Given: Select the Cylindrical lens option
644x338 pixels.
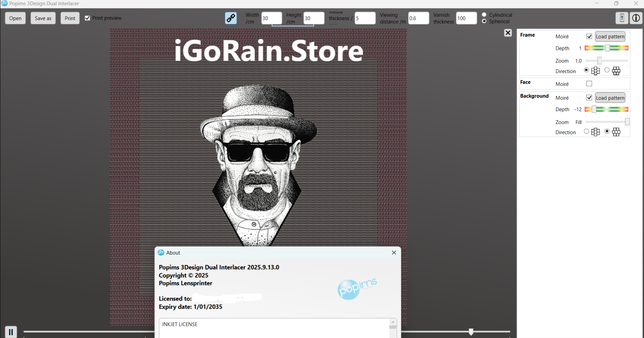Looking at the screenshot, I should coord(484,15).
